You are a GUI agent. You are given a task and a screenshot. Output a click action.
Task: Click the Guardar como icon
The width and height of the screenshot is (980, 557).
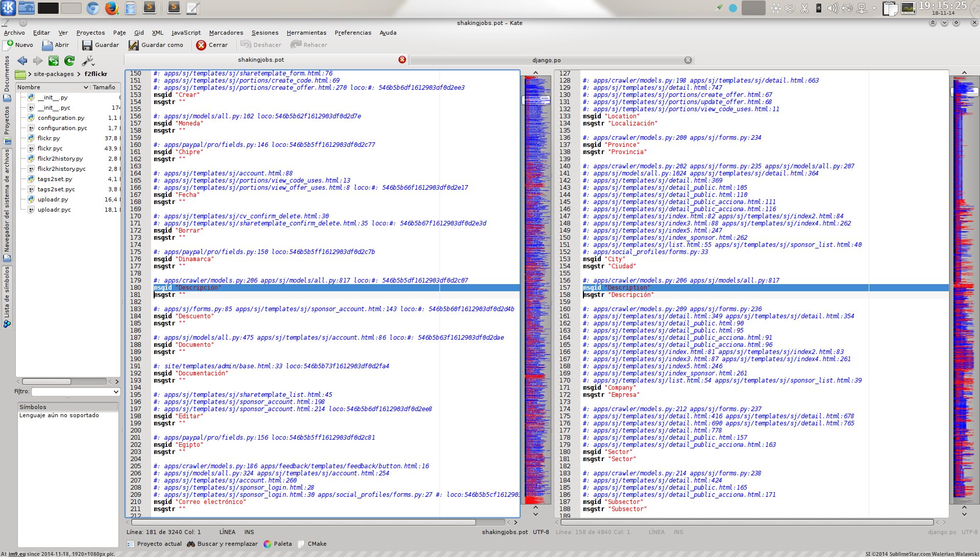pos(133,45)
